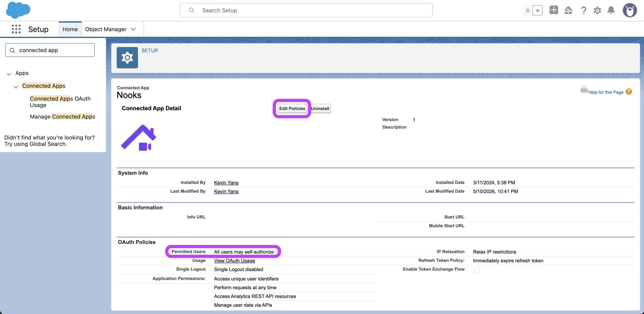
Task: Click the Installed Date value 3/11/2024, 5:38 PM
Action: [x=494, y=183]
